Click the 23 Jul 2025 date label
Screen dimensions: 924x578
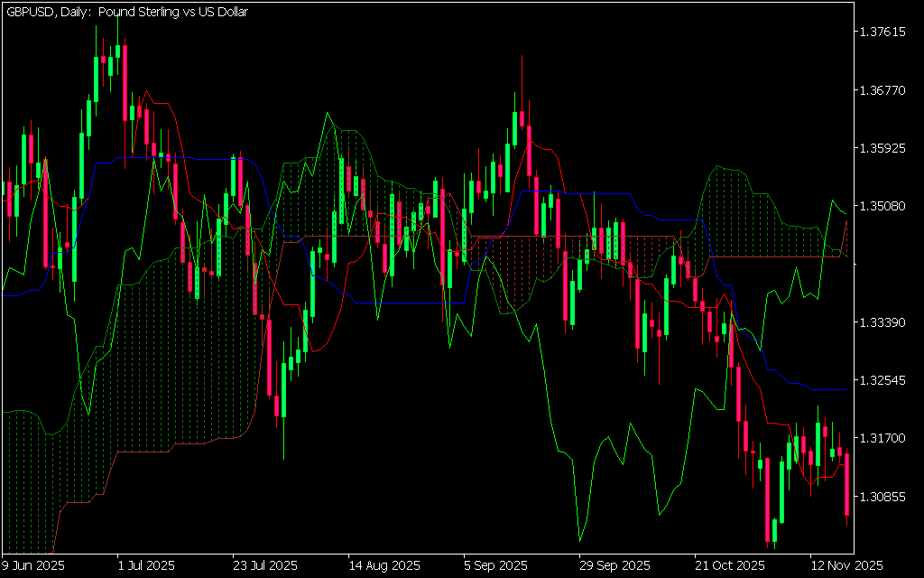(265, 565)
